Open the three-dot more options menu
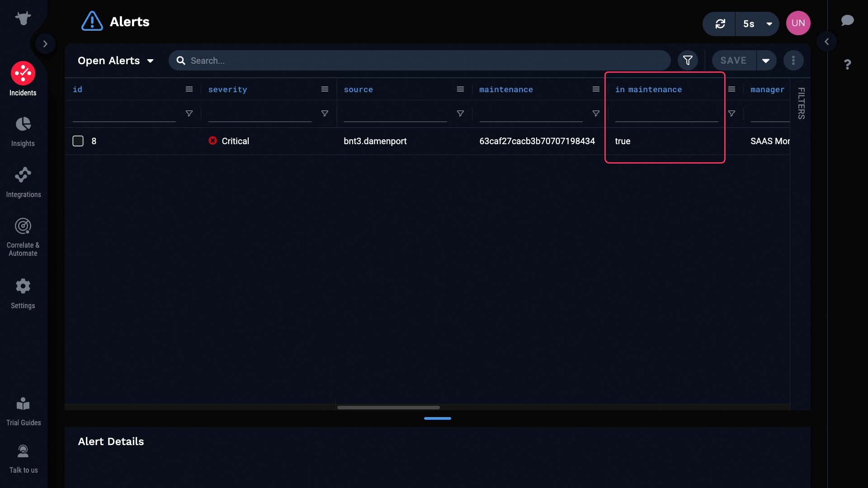 pyautogui.click(x=793, y=61)
